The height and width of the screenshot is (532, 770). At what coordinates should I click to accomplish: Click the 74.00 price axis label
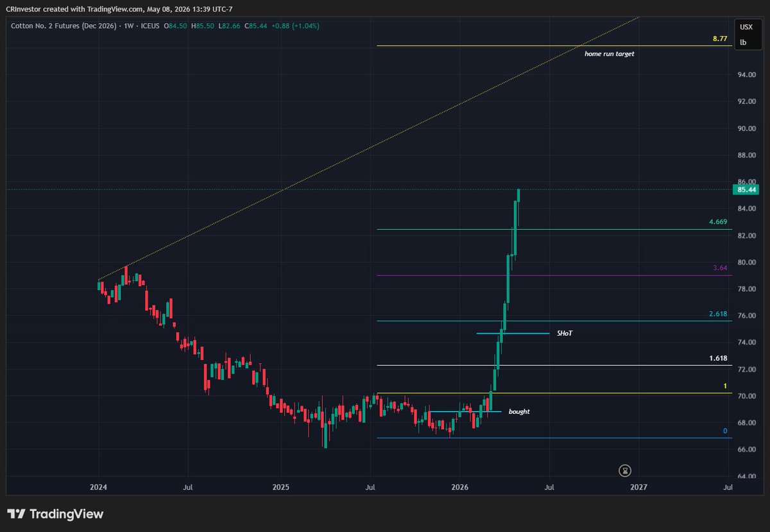(x=748, y=343)
